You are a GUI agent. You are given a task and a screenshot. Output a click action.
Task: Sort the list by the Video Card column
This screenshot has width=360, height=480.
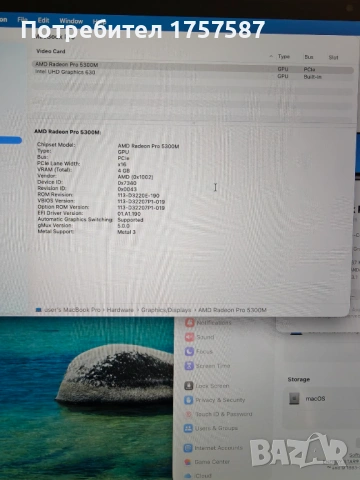pyautogui.click(x=51, y=51)
